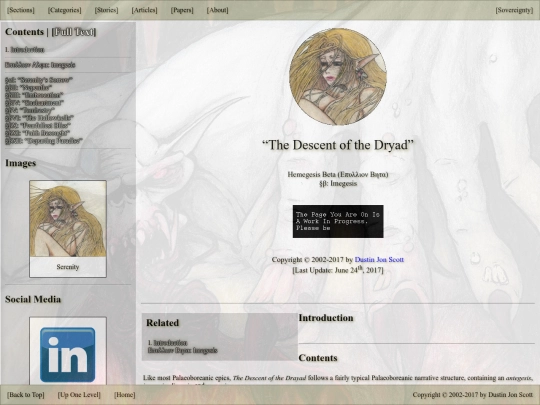Click the page title "The Descent of the Dryad"

point(338,145)
